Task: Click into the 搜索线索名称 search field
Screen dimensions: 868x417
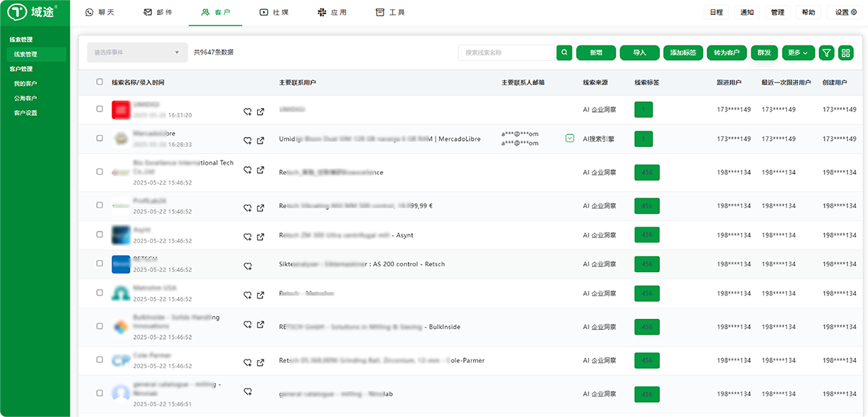Action: 506,53
